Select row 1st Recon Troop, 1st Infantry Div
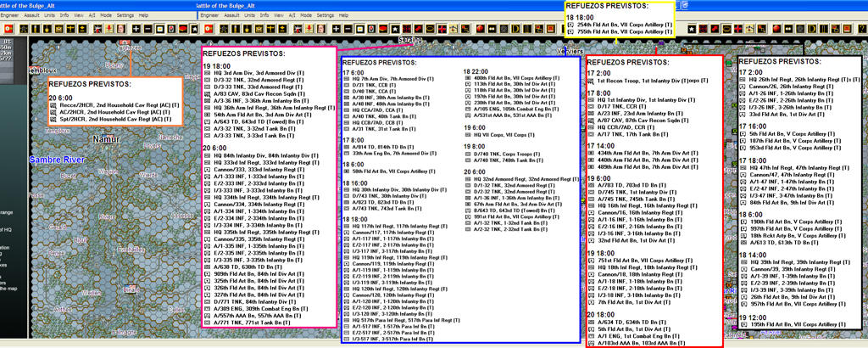Viewport: 868px width, 348px height. [x=648, y=81]
